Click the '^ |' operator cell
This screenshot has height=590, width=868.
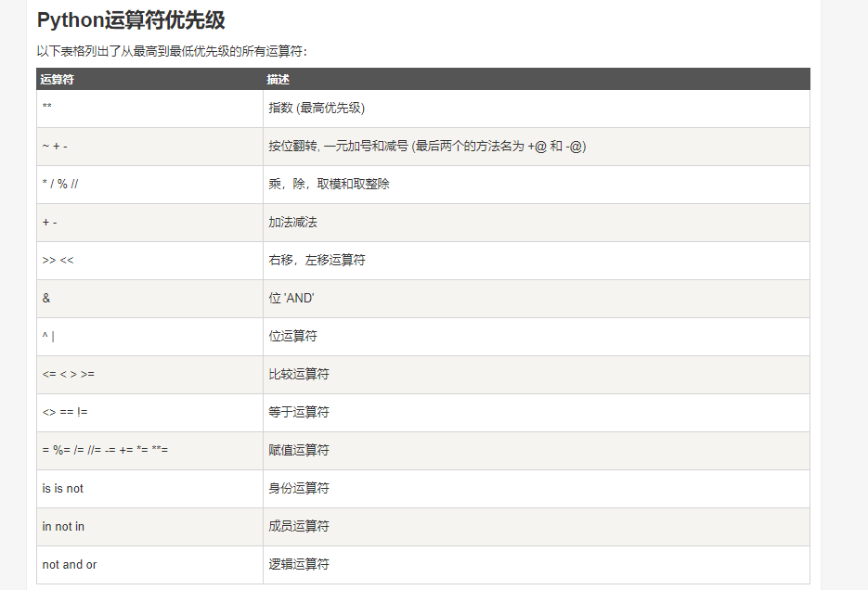pyautogui.click(x=149, y=337)
